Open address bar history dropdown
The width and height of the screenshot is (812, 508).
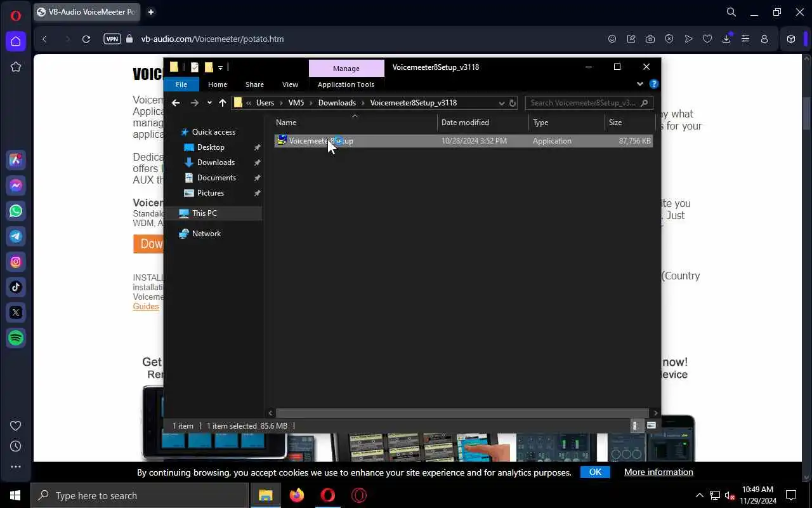coord(502,103)
